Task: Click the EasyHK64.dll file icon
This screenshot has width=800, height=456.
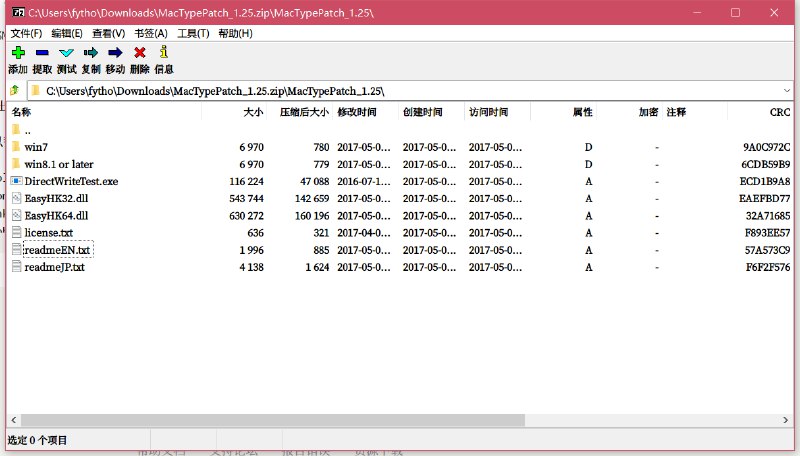Action: coord(16,215)
